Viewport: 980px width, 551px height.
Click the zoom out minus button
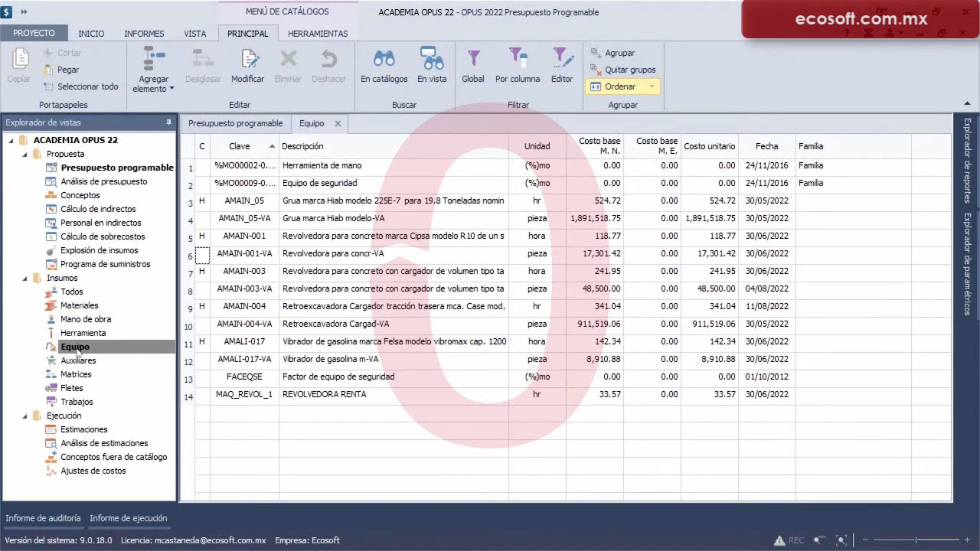pyautogui.click(x=865, y=540)
